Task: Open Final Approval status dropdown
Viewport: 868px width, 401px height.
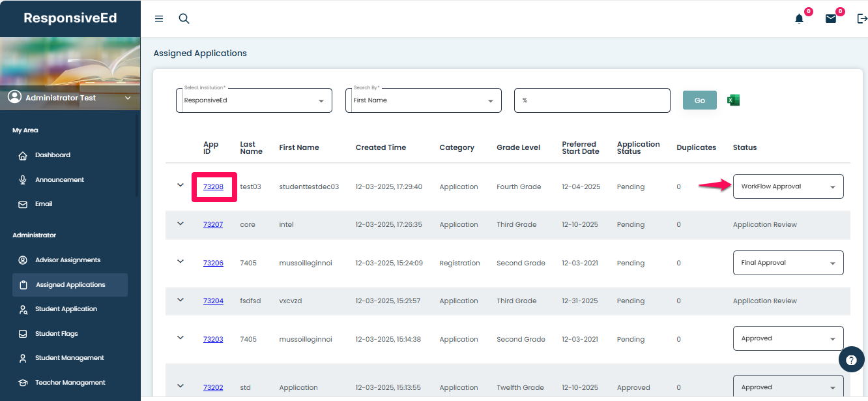Action: click(788, 263)
